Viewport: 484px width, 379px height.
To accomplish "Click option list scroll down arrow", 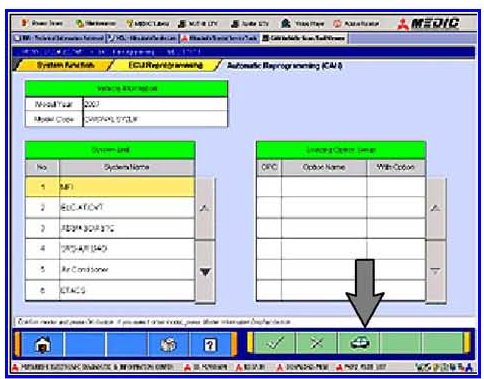I will (436, 272).
